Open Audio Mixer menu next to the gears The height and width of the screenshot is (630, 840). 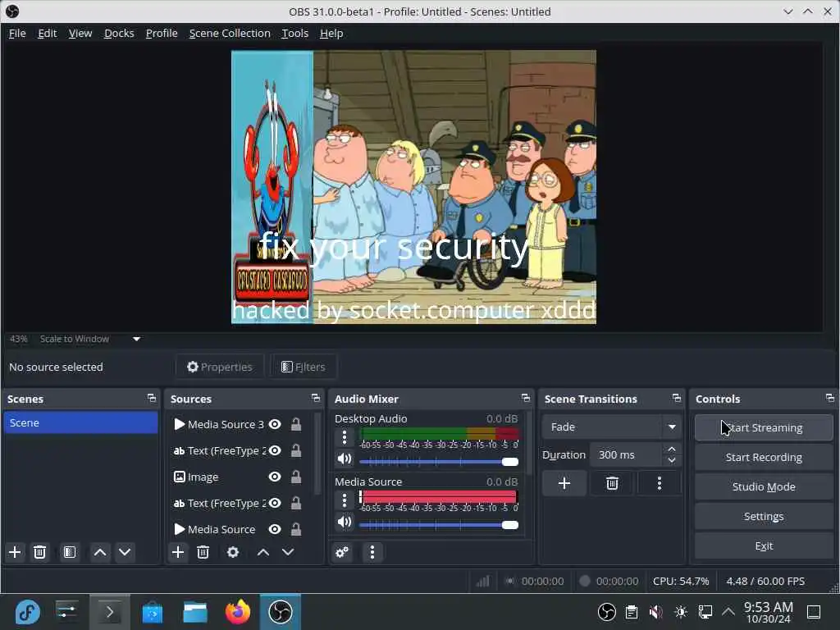pos(372,552)
